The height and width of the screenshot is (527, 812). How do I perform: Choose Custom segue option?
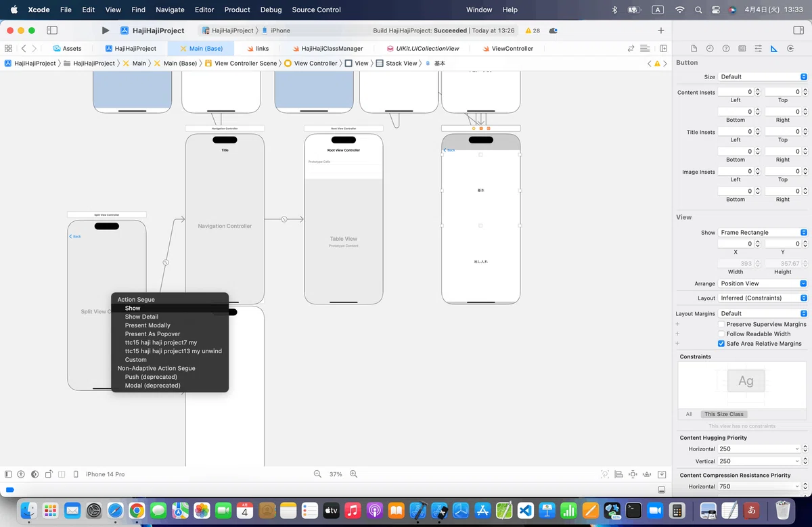click(170, 360)
